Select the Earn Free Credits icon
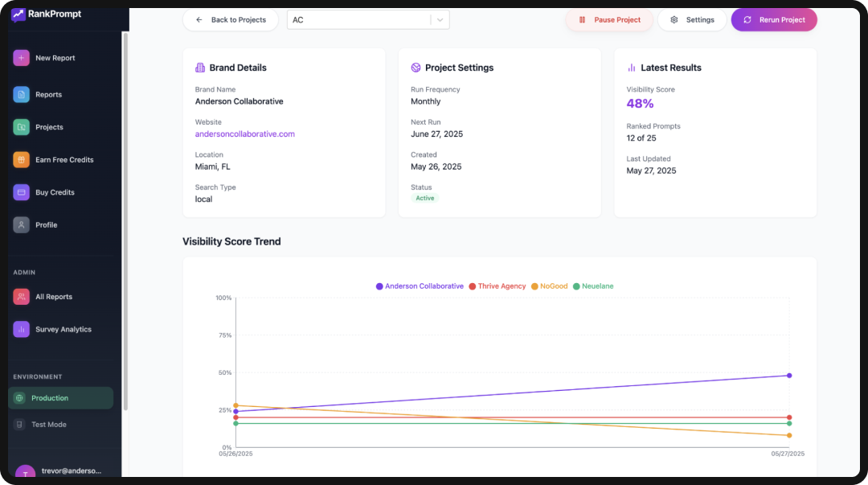This screenshot has height=485, width=868. pos(19,159)
